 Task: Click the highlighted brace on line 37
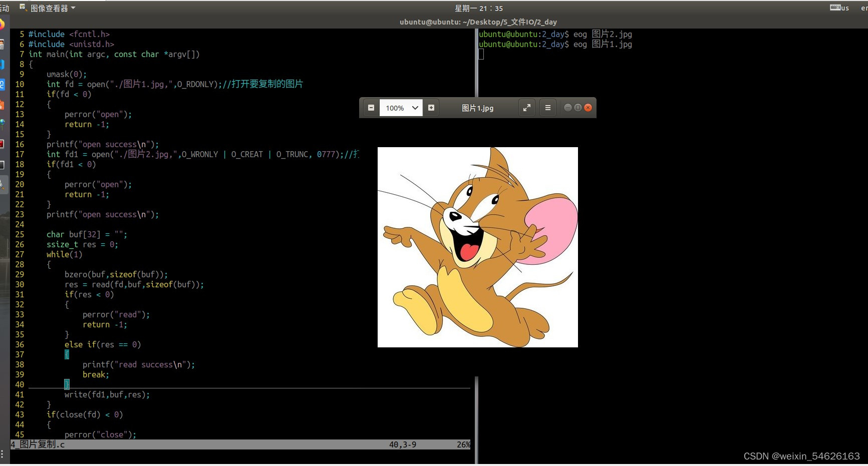pyautogui.click(x=67, y=354)
